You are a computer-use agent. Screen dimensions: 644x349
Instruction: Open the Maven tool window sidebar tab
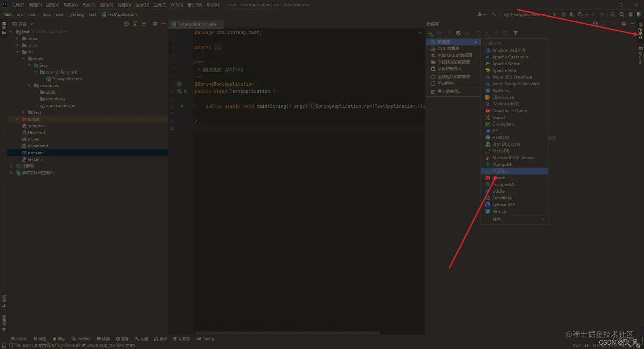[640, 55]
